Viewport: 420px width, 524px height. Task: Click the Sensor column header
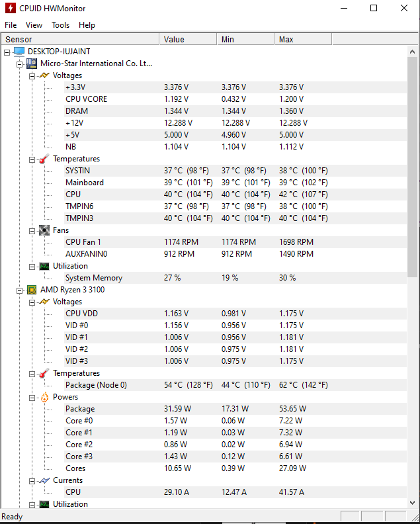coord(80,40)
